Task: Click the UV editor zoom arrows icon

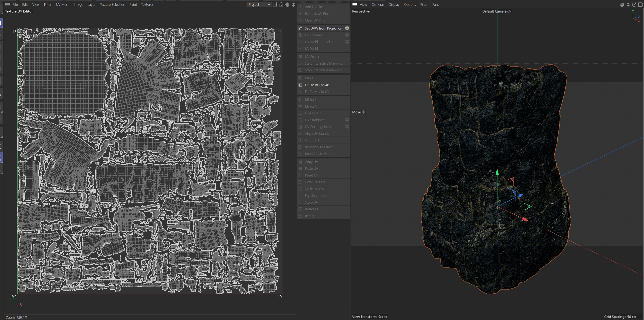Action: (293, 5)
